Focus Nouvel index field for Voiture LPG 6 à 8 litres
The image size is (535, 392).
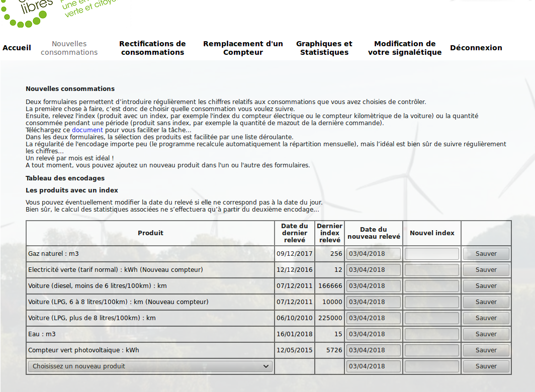431,302
